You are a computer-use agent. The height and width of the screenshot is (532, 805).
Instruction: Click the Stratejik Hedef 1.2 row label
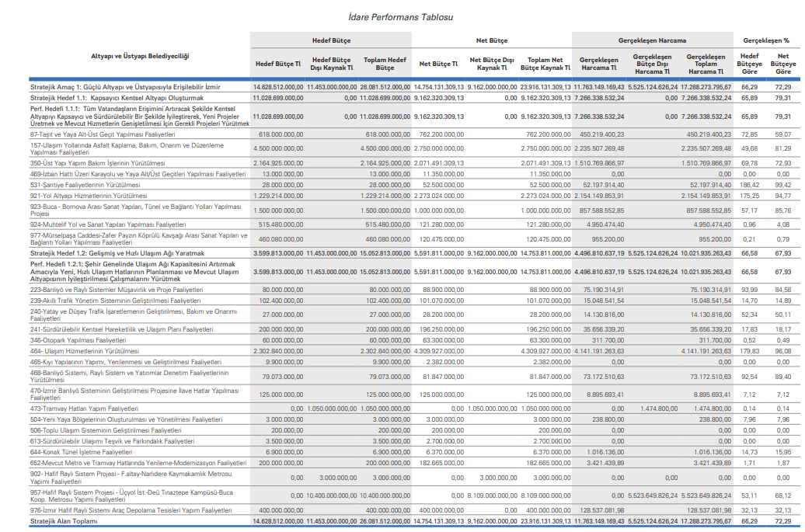click(117, 253)
